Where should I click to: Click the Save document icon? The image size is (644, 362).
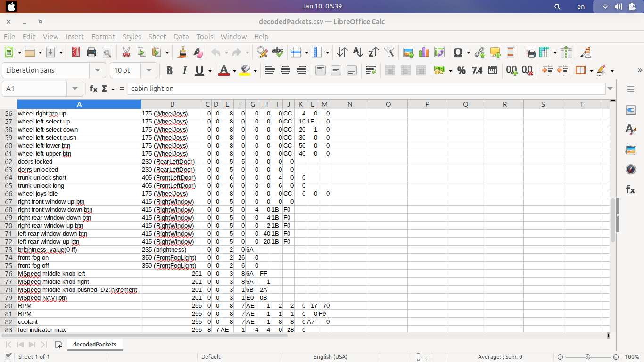click(50, 52)
